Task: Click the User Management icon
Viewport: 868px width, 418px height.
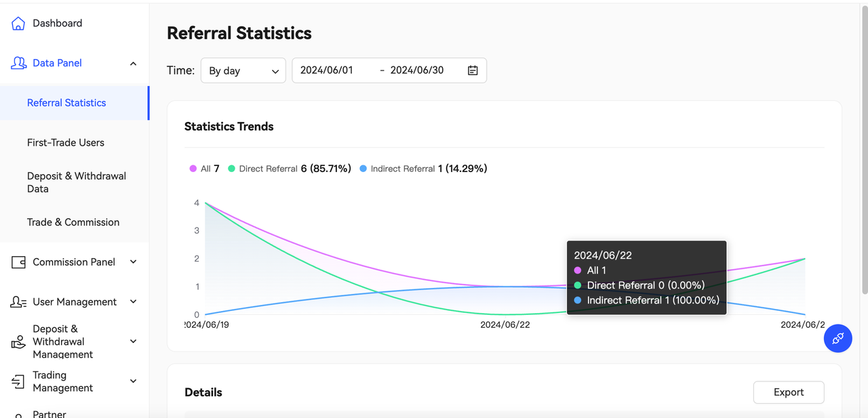Action: coord(18,302)
